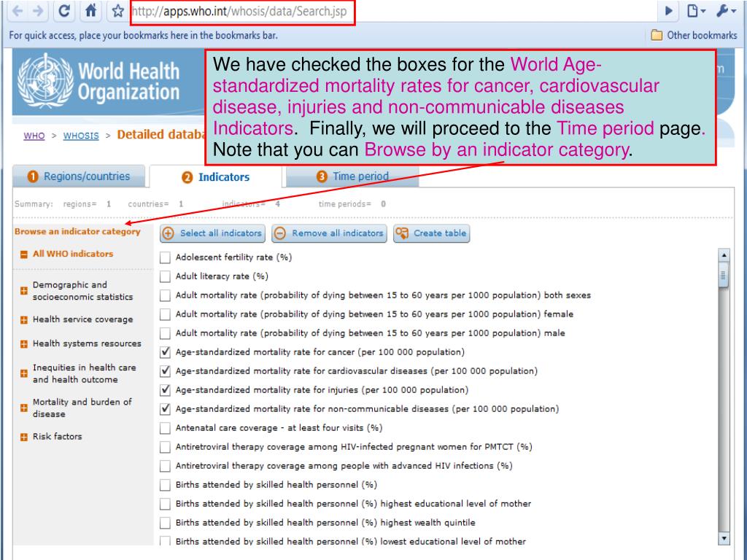Check Antiretroviral therapy PMTCT checkbox
Screen dimensions: 747x560
click(x=165, y=447)
